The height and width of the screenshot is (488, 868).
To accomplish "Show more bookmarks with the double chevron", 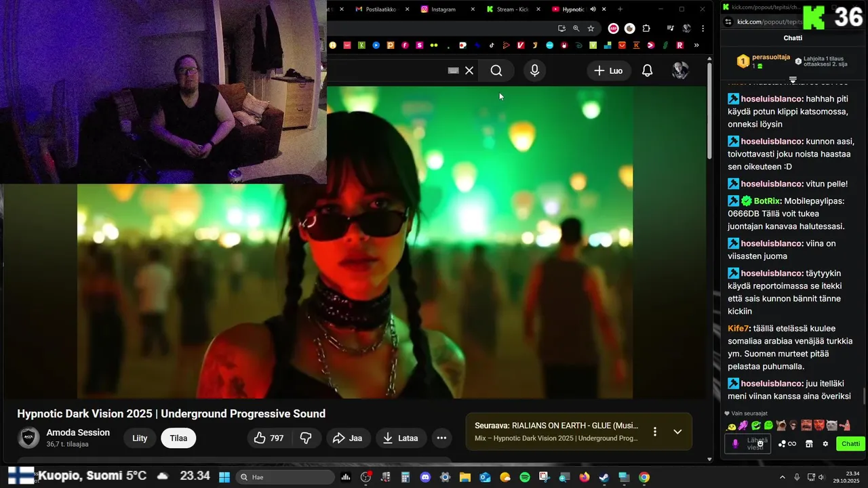I will 696,45.
